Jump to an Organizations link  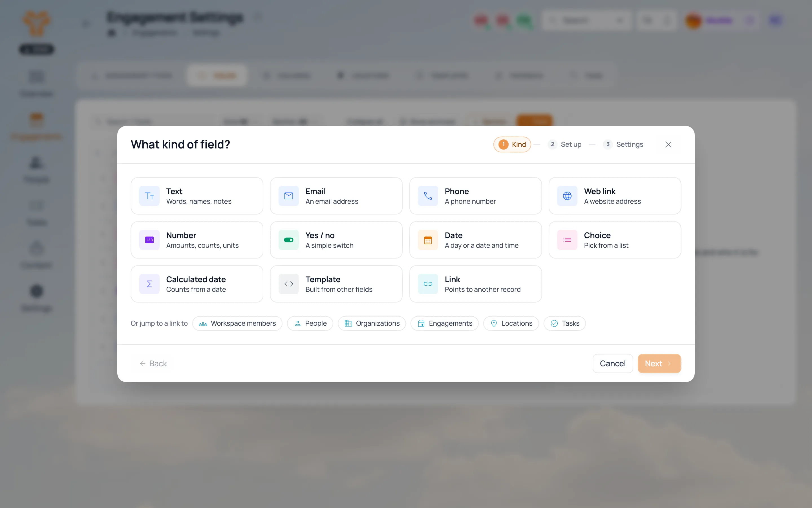372,323
